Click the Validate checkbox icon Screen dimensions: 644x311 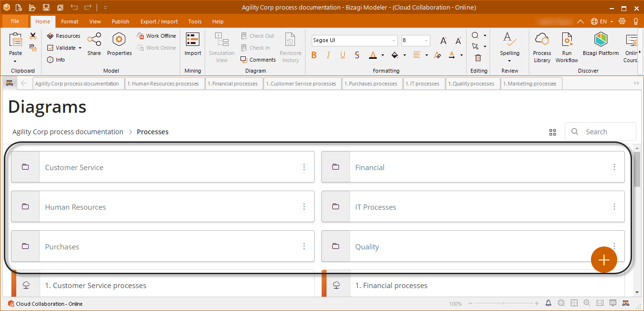click(50, 48)
